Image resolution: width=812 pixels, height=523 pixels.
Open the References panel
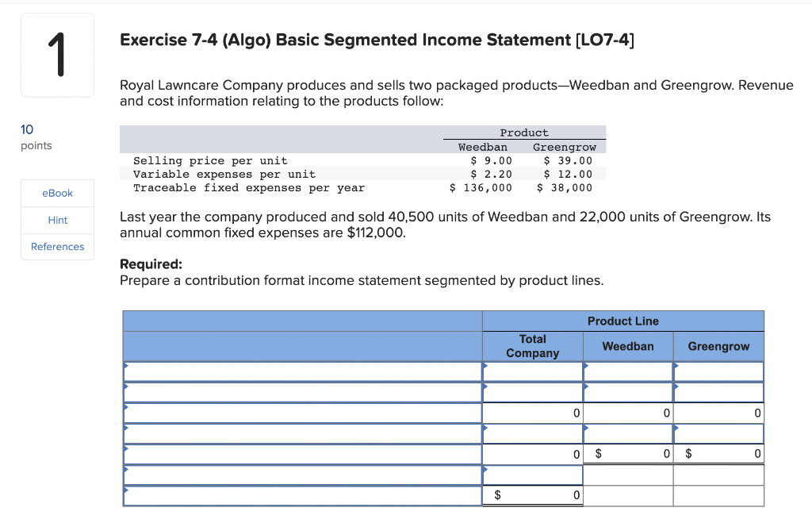point(57,246)
